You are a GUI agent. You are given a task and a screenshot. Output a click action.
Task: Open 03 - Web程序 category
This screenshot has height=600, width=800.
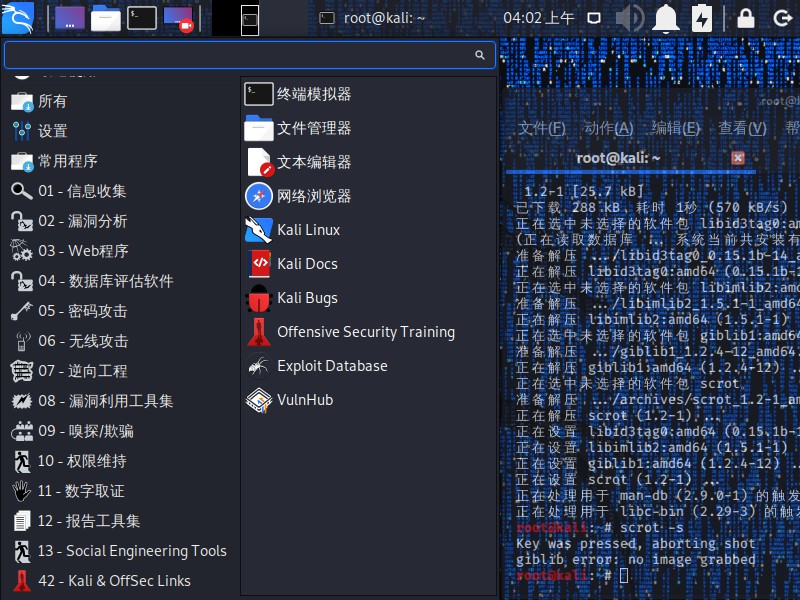pos(120,251)
